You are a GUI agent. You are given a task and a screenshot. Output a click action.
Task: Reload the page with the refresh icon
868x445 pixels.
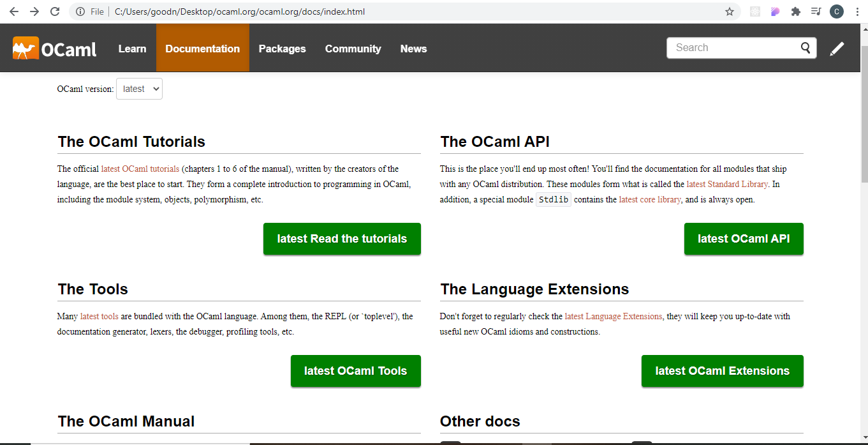click(55, 11)
